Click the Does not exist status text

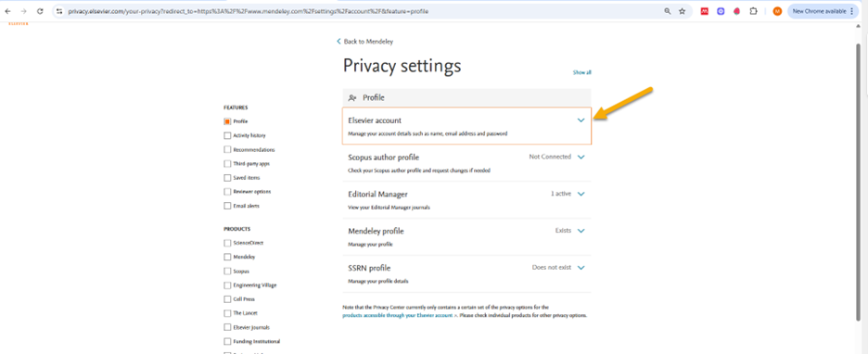[x=552, y=268]
